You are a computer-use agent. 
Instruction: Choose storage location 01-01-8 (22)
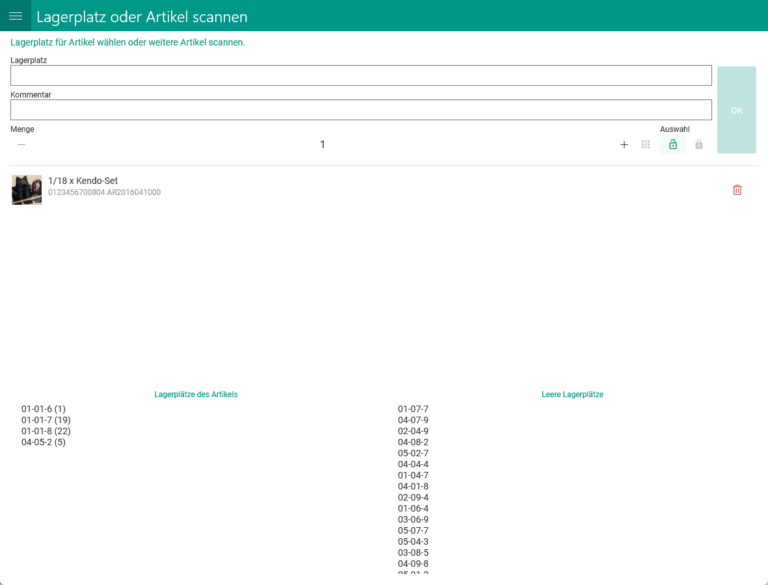pyautogui.click(x=45, y=431)
